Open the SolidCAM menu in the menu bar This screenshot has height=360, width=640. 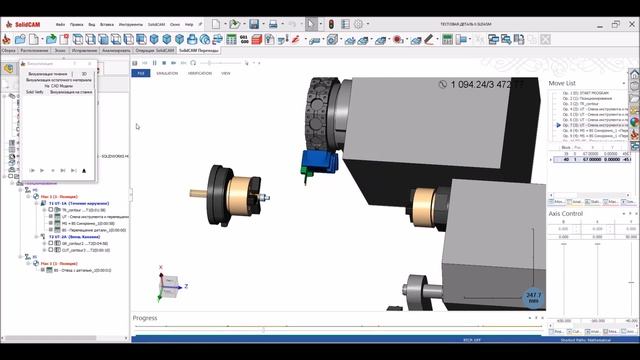click(156, 24)
